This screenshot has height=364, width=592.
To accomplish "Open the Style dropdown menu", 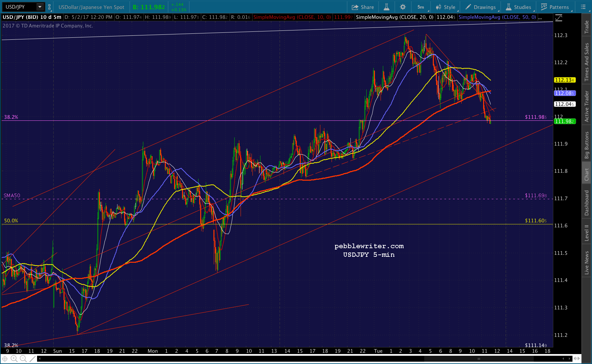I will pyautogui.click(x=446, y=7).
